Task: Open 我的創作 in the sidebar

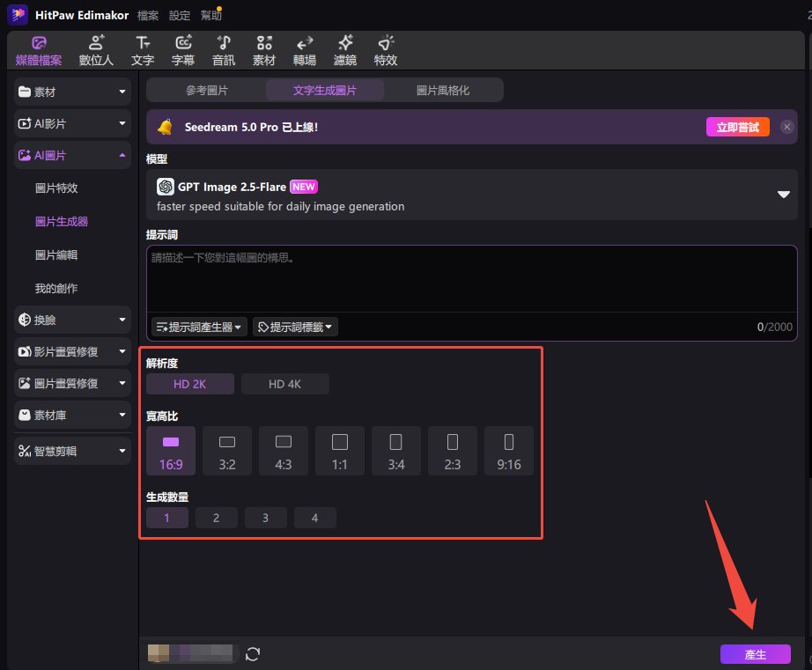Action: point(56,289)
